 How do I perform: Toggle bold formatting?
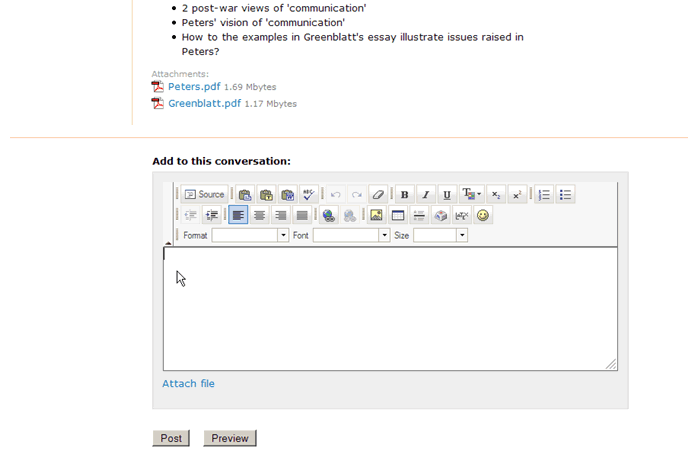click(404, 195)
